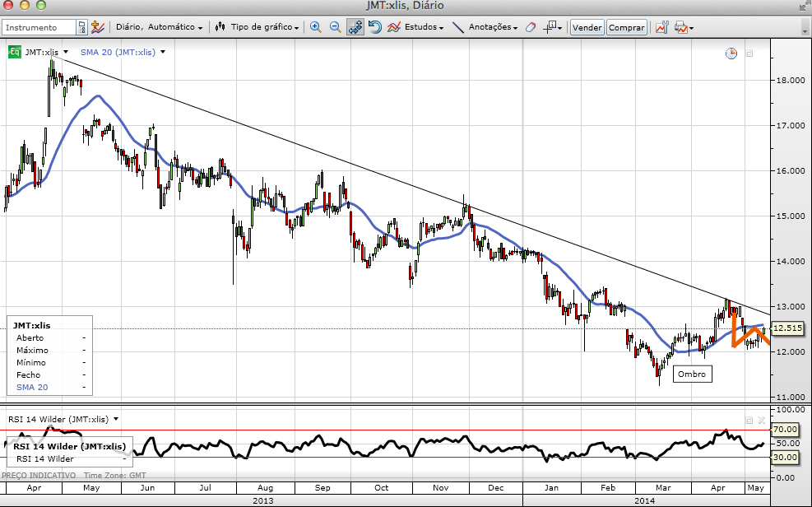Image resolution: width=812 pixels, height=507 pixels.
Task: Click the macOS yellow minimize window button
Action: [24, 5]
